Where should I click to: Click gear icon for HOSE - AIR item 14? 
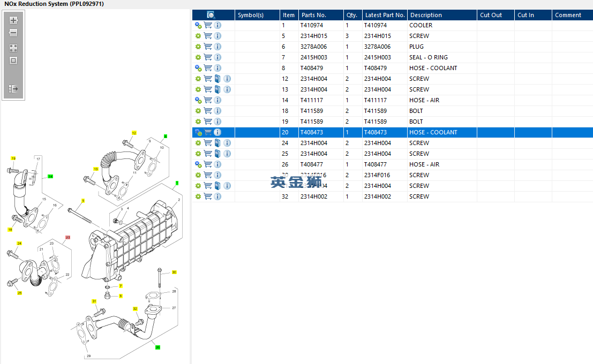(198, 100)
